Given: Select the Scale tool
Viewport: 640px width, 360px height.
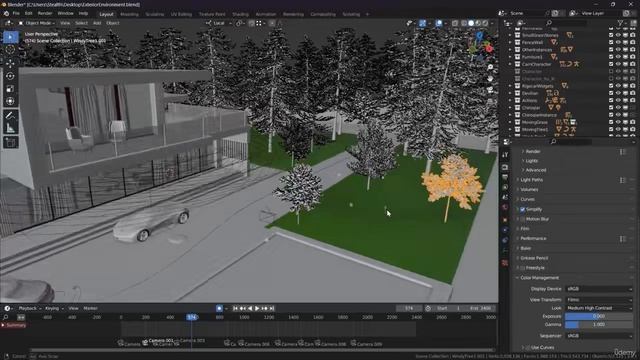Looking at the screenshot, I should [10, 89].
